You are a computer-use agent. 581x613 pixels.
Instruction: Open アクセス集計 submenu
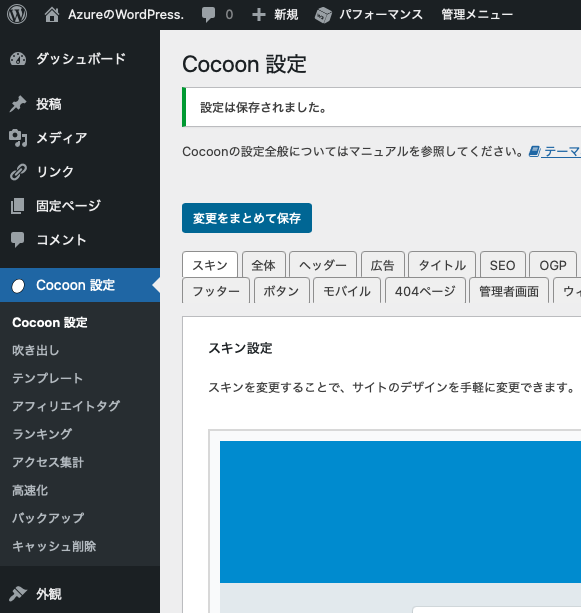pyautogui.click(x=48, y=462)
